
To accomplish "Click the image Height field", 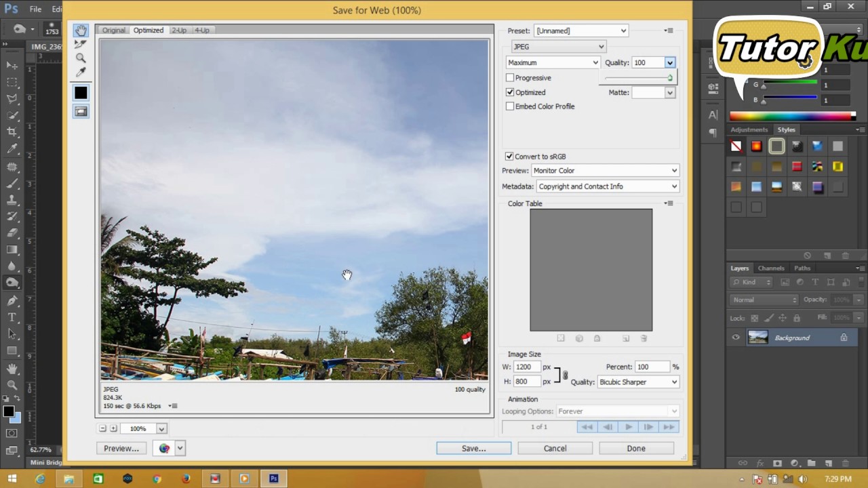I will (527, 382).
